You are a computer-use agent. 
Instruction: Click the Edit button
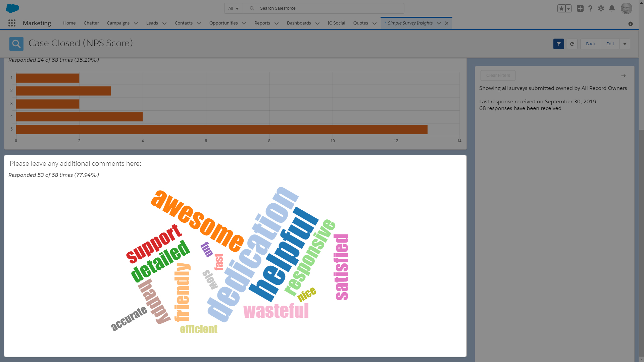(610, 44)
